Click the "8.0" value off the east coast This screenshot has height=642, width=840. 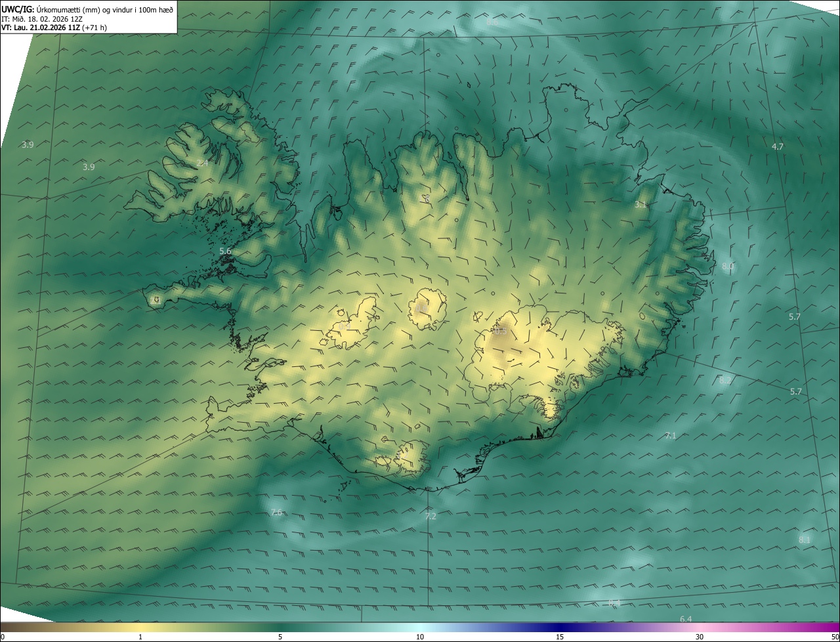point(728,266)
